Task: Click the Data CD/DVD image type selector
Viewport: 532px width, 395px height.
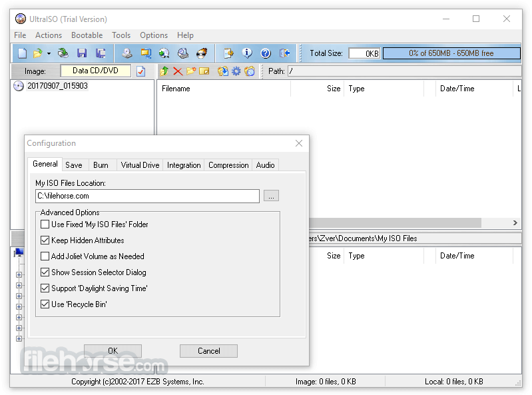Action: pos(95,71)
